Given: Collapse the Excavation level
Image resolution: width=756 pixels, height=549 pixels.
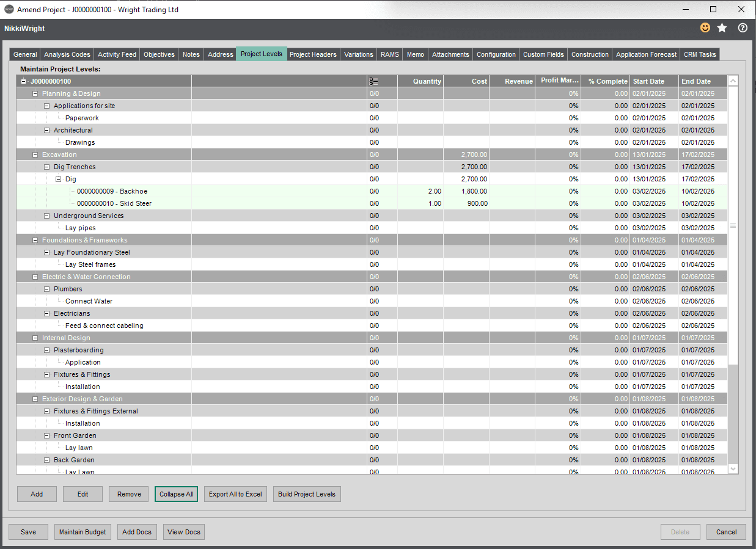Looking at the screenshot, I should (35, 155).
